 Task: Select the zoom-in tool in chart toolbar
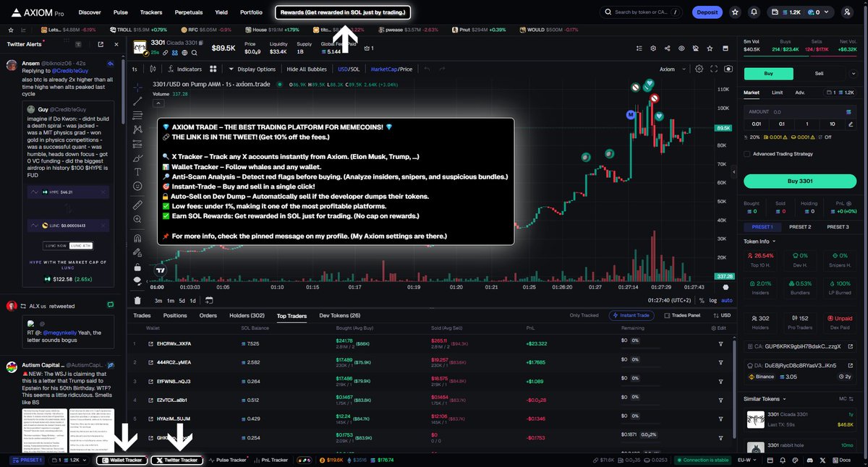(x=137, y=220)
